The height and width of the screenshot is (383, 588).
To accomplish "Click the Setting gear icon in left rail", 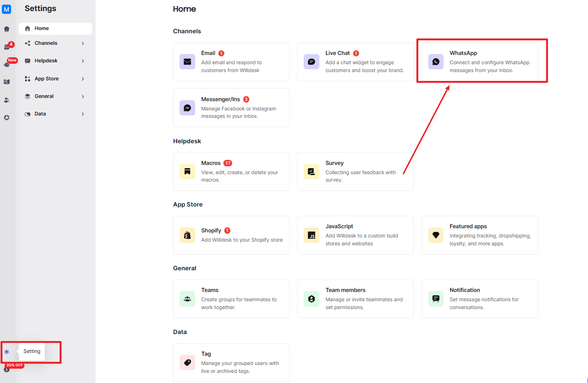I will [6, 352].
